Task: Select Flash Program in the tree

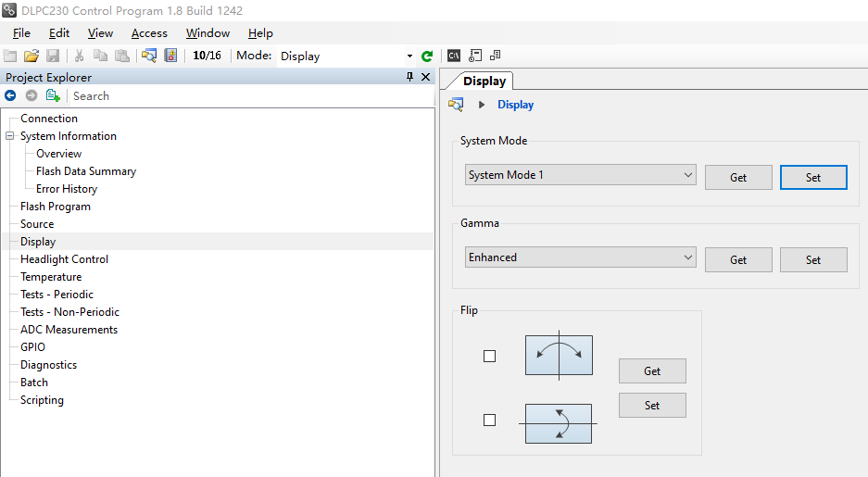Action: coord(56,206)
